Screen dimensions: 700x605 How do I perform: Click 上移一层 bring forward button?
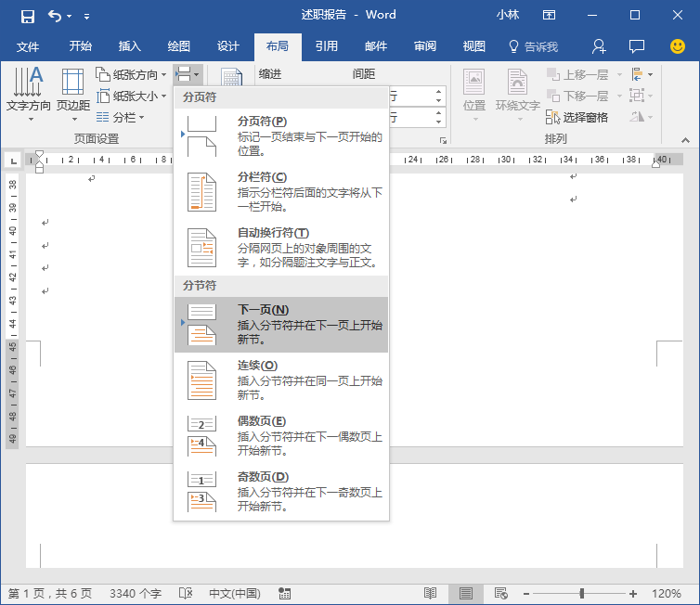[577, 74]
